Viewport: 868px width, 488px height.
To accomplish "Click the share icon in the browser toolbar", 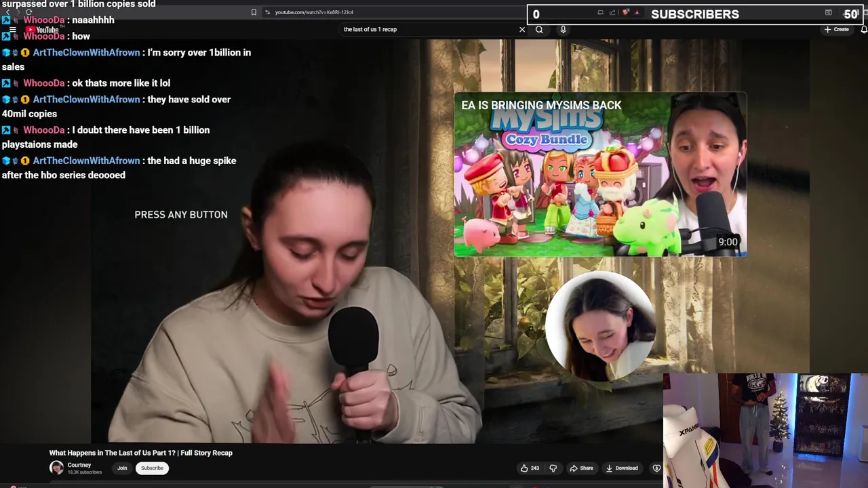I will coord(612,12).
